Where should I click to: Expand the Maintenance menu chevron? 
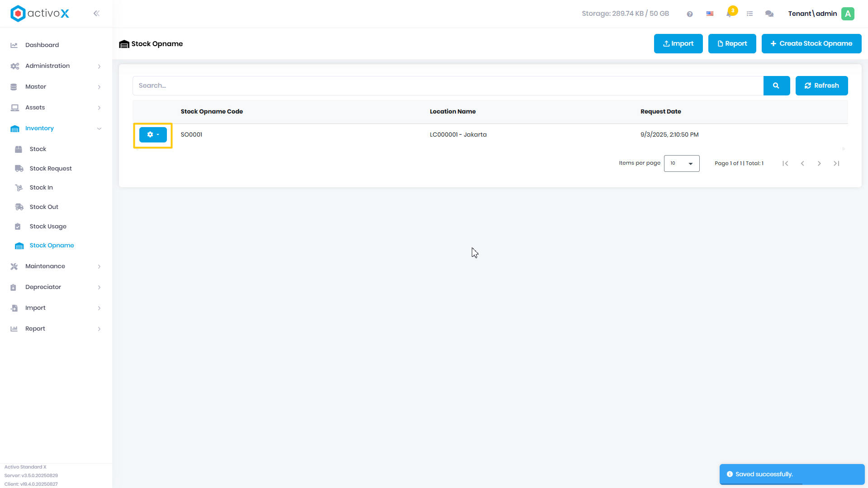pyautogui.click(x=99, y=266)
